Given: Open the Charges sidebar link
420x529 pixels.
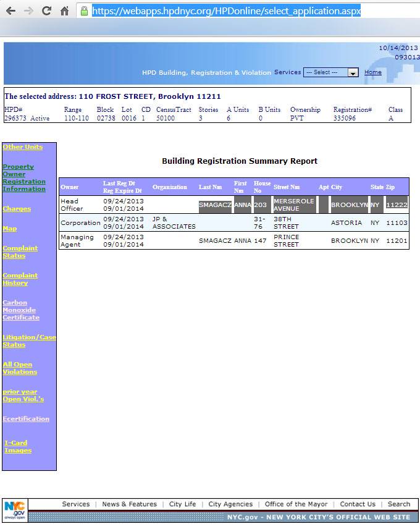Looking at the screenshot, I should tap(17, 209).
